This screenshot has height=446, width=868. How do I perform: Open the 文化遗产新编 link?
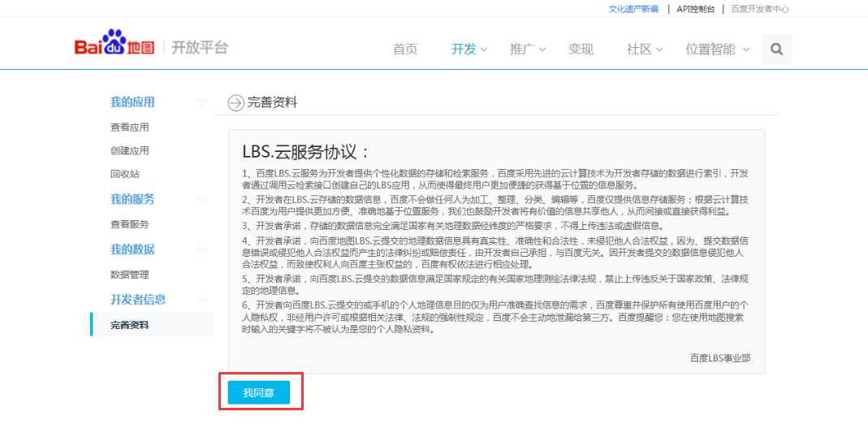pyautogui.click(x=633, y=9)
